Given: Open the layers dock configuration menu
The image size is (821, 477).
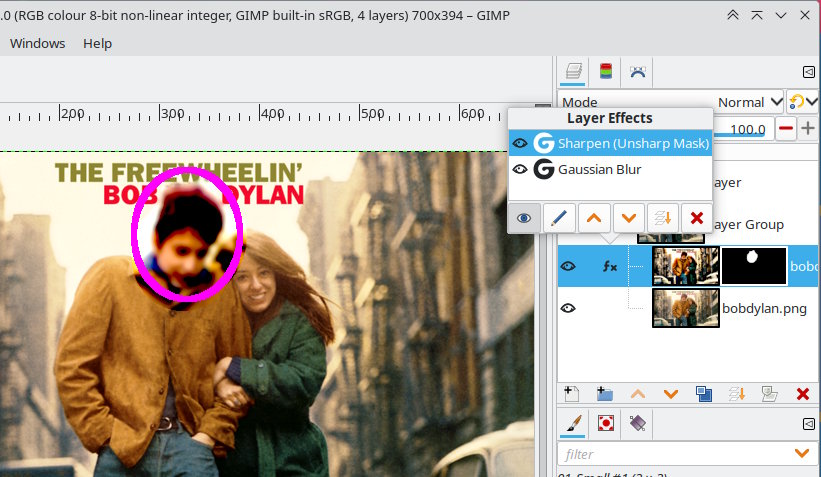Looking at the screenshot, I should (x=808, y=71).
